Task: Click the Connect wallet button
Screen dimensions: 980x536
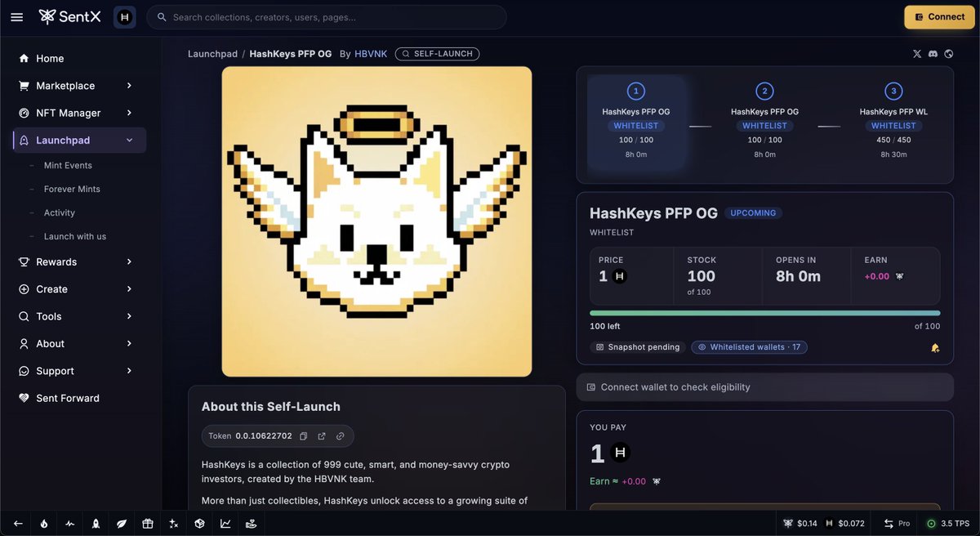Action: (939, 17)
